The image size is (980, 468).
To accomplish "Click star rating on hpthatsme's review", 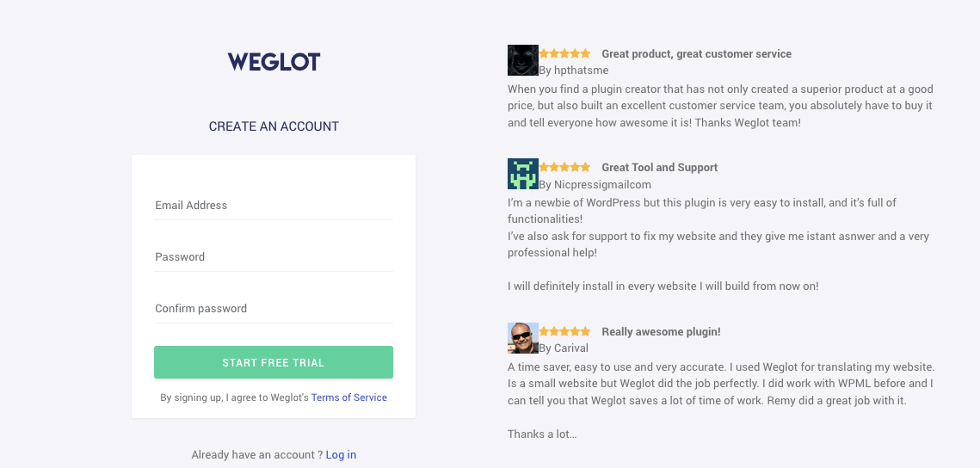I will coord(565,53).
